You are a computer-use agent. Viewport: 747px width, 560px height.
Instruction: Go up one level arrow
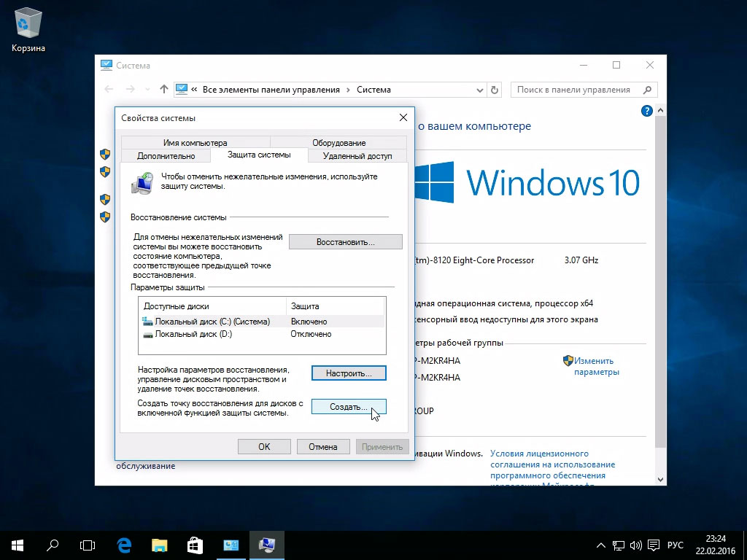164,89
